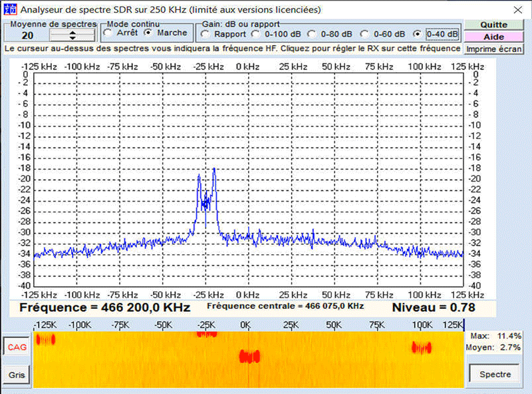The width and height of the screenshot is (532, 394).
Task: Click the 'Fréquence centrale = 466 075,0 KHz' text
Action: pyautogui.click(x=285, y=306)
